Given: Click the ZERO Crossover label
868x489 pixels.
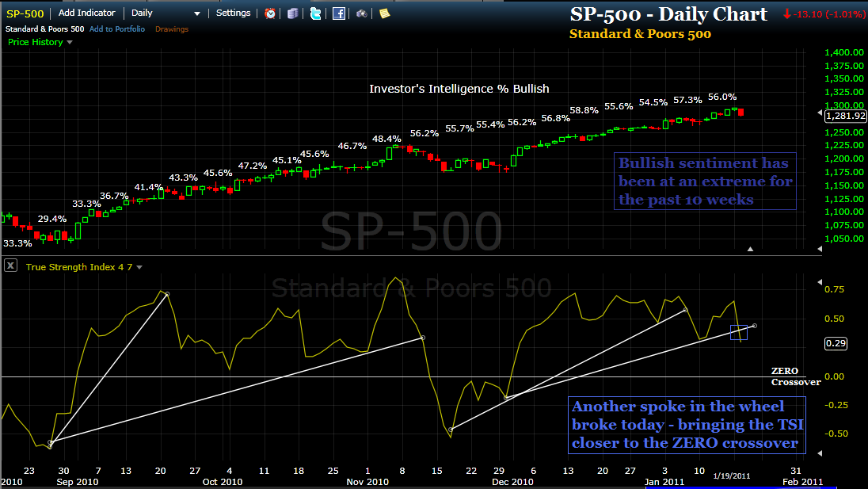Looking at the screenshot, I should (795, 376).
